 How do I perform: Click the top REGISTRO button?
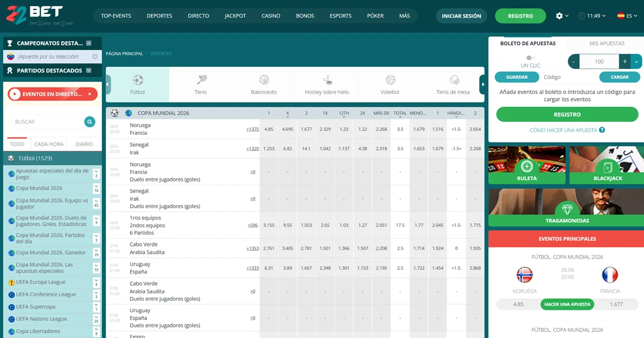point(520,16)
